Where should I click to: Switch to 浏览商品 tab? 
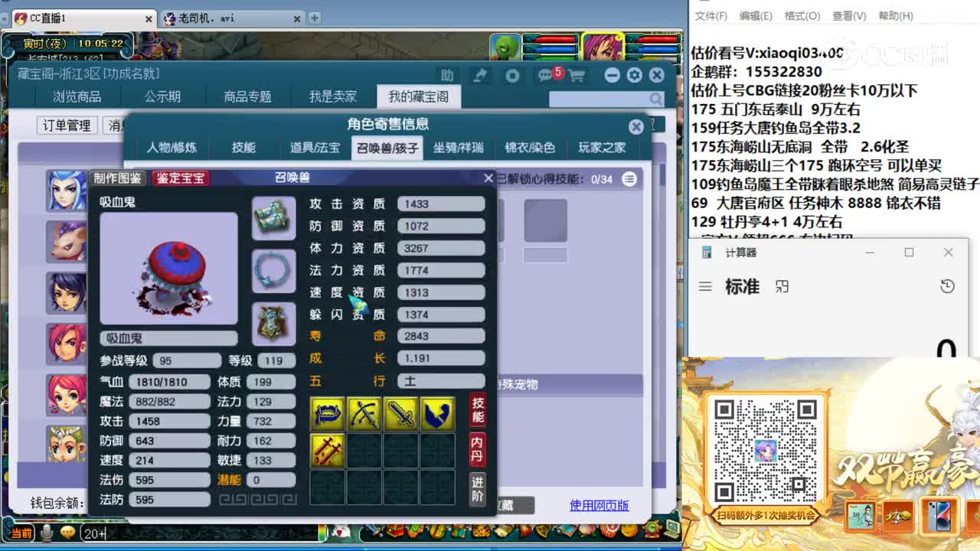pos(77,96)
